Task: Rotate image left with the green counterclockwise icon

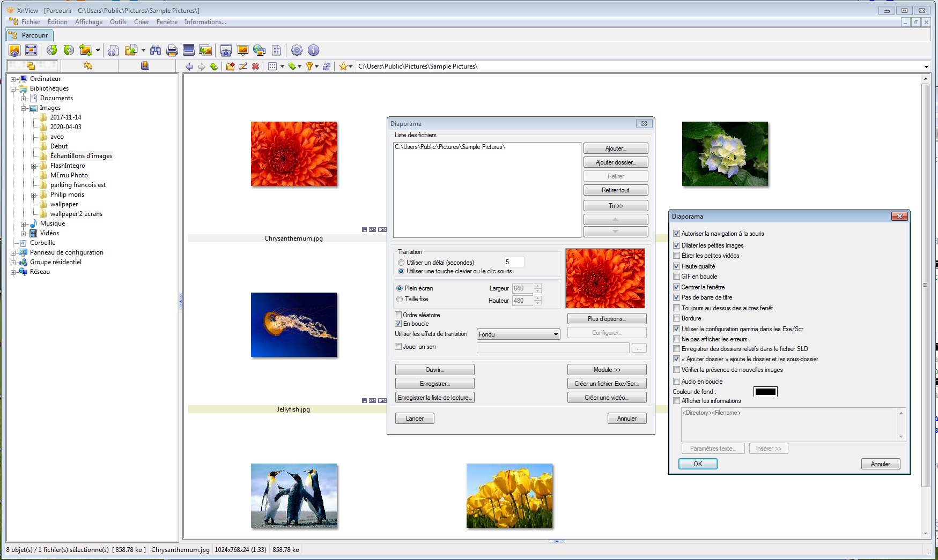Action: tap(51, 50)
